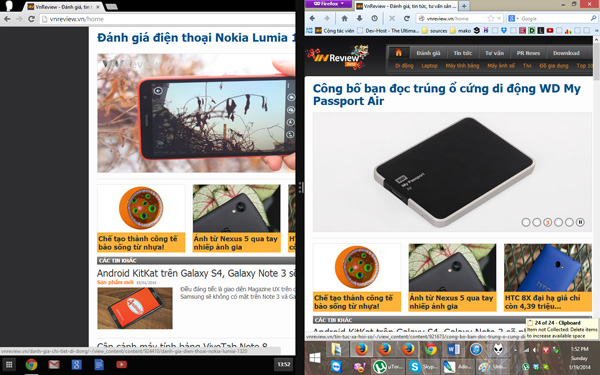Go back in the Chrome window
This screenshot has width=600, height=375.
click(7, 19)
